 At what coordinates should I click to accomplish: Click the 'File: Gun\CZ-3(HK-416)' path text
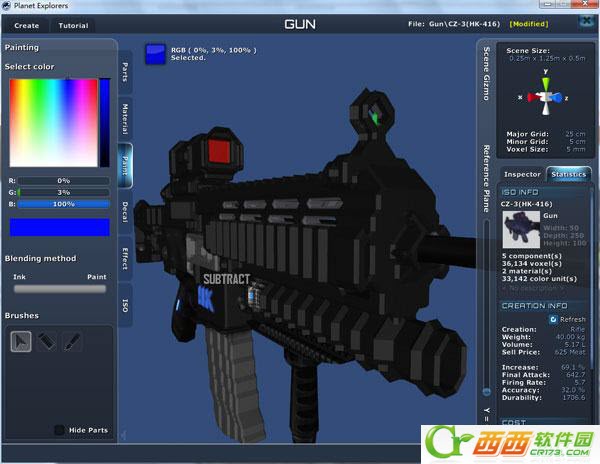coord(454,24)
